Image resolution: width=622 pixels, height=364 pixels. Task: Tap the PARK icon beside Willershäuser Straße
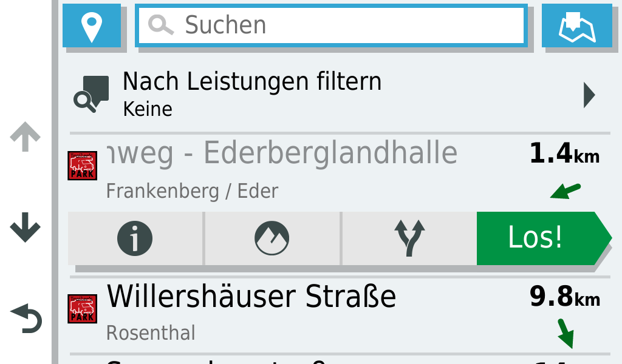[x=82, y=309]
